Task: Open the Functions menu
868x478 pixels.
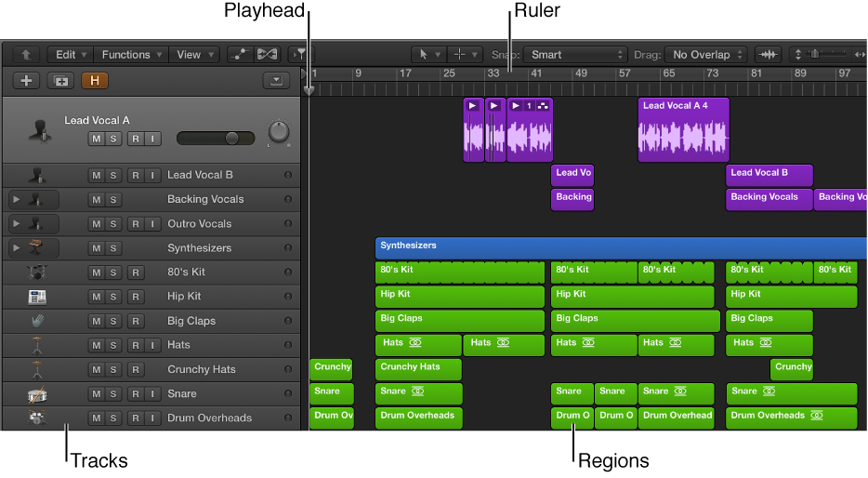Action: 131,54
